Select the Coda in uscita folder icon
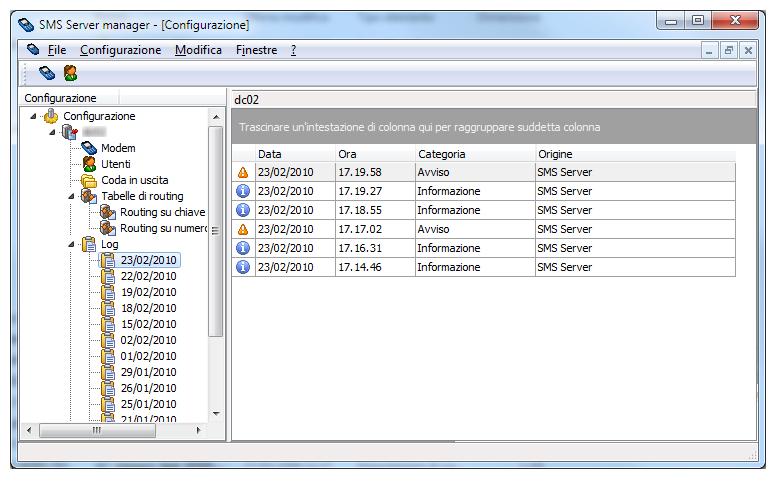This screenshot has width=776, height=479. coord(89,180)
